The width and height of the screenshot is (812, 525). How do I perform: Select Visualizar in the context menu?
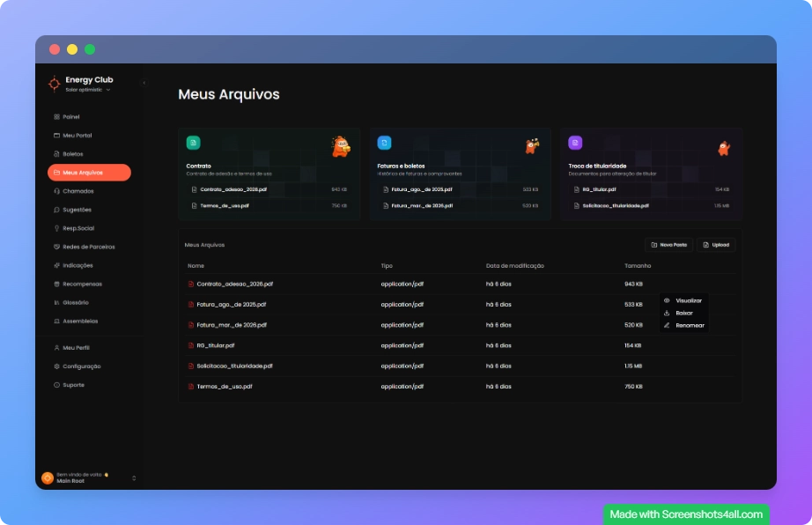click(x=688, y=300)
